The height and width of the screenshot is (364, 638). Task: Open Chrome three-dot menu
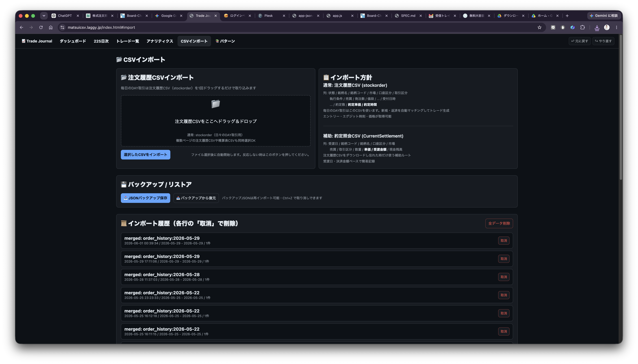(616, 28)
